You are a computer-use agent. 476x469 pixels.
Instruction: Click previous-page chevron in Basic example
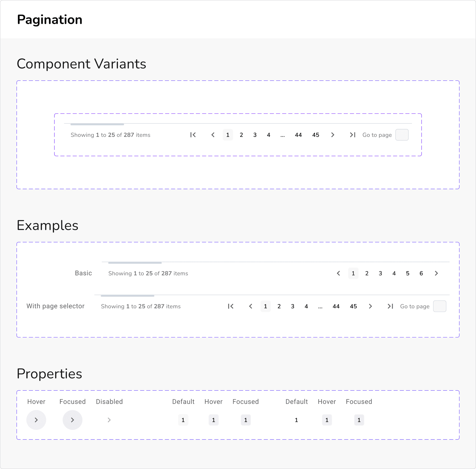[338, 273]
